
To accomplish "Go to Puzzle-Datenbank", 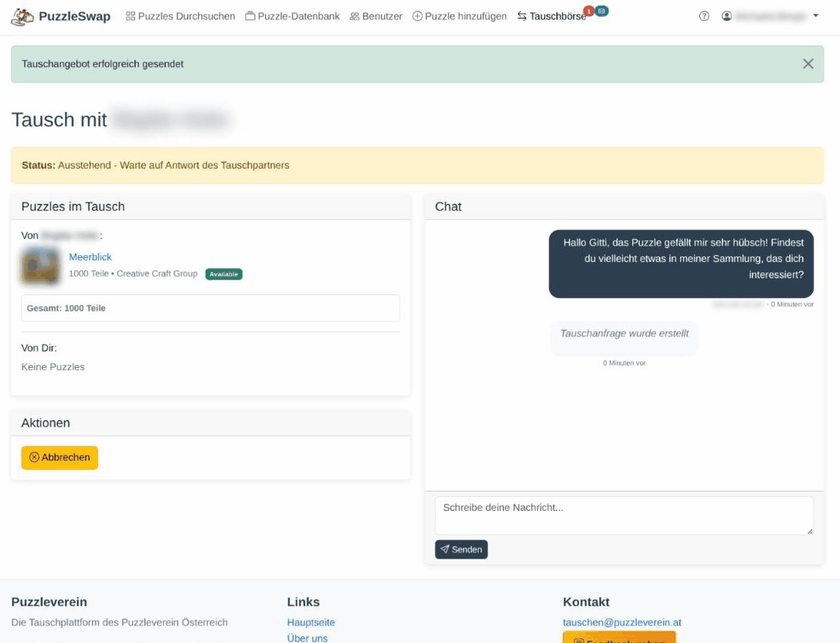I will 292,16.
